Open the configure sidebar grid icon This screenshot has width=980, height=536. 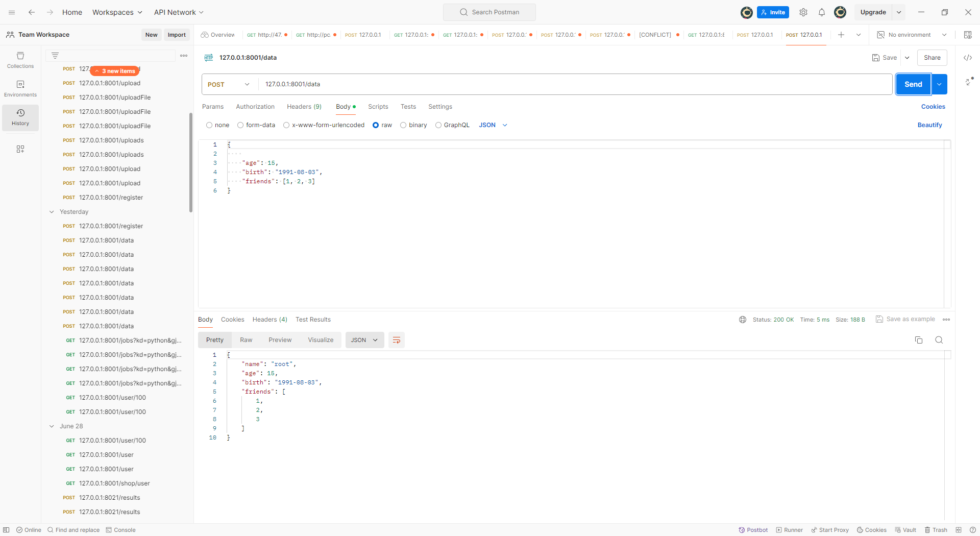pyautogui.click(x=20, y=149)
